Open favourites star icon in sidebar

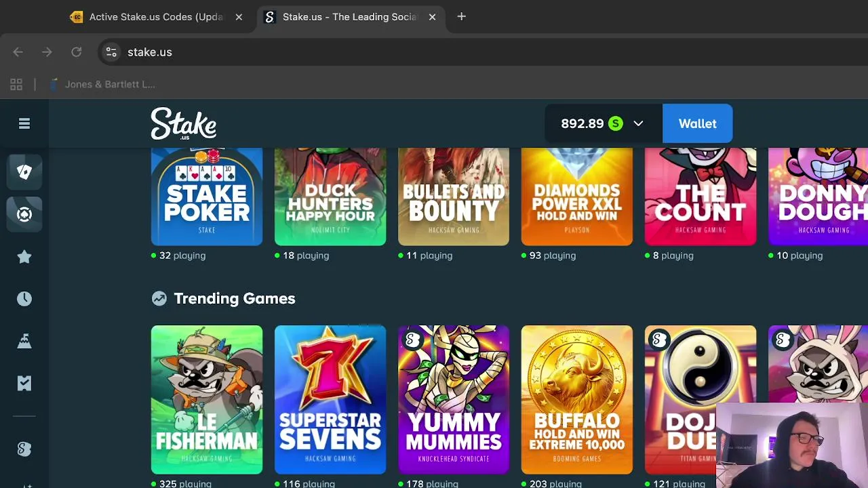point(24,256)
